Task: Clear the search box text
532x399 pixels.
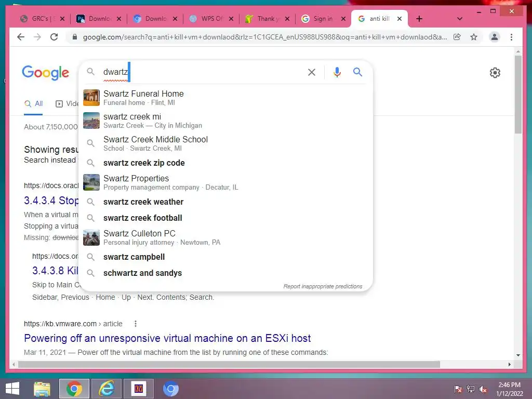Action: pos(312,72)
